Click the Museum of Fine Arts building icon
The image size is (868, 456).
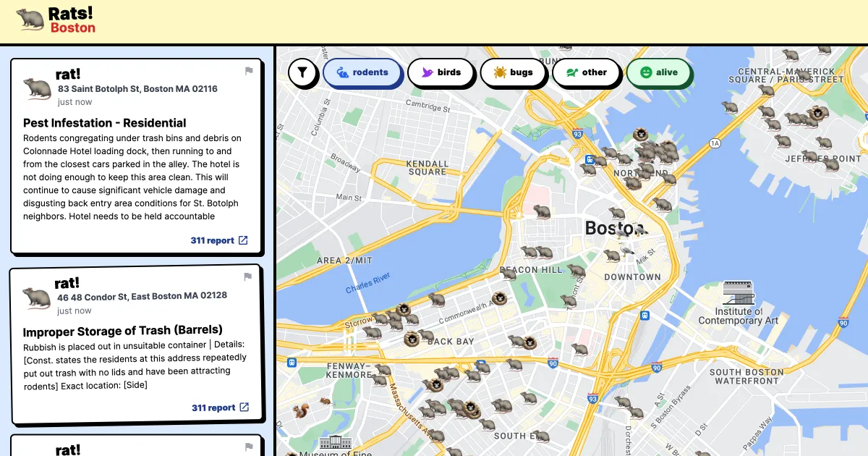point(335,442)
